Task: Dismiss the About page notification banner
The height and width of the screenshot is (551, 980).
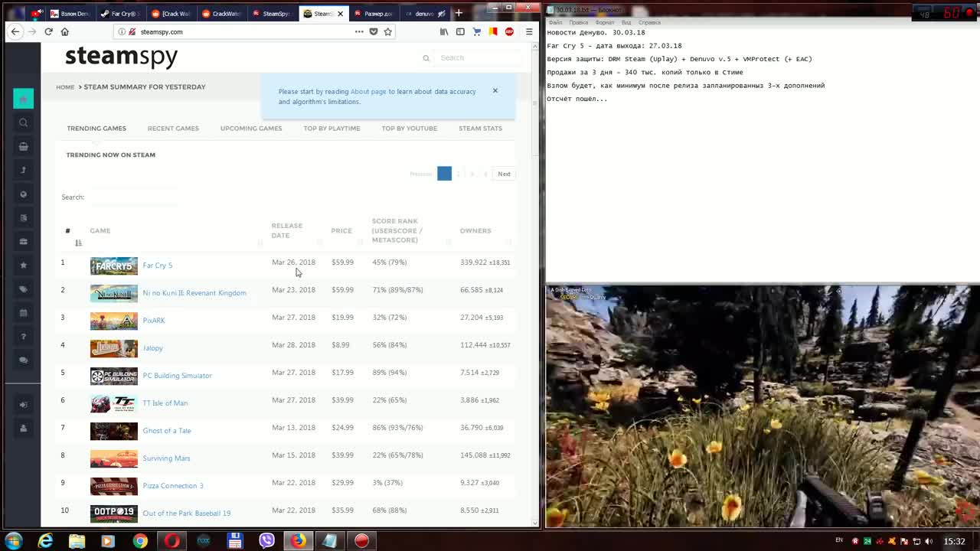Action: (x=495, y=91)
